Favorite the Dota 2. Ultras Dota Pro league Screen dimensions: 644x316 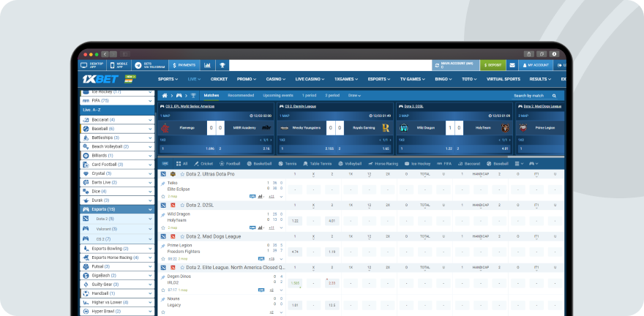click(182, 174)
